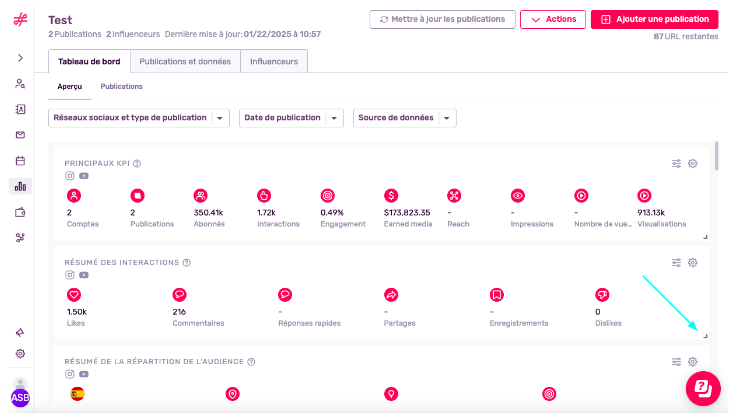
Task: Toggle Instagram icon under Résumé des interactions
Action: tap(70, 275)
